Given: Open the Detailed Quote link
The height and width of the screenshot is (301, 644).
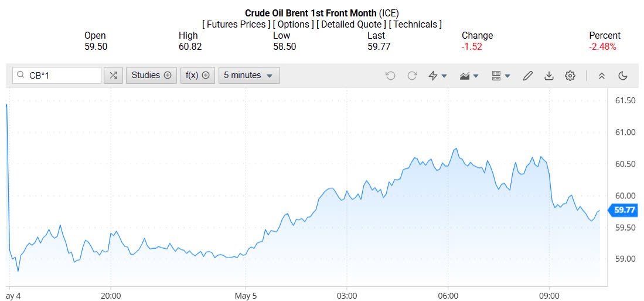Looking at the screenshot, I should pos(351,24).
